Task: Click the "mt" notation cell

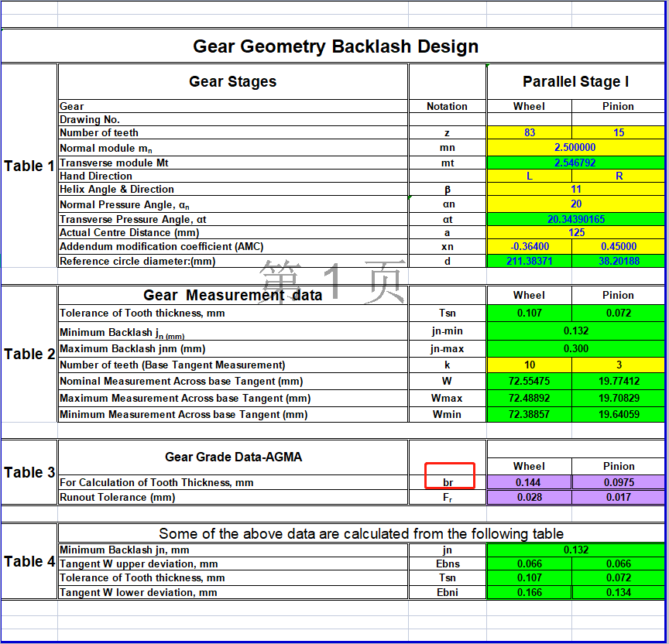Action: (x=447, y=163)
